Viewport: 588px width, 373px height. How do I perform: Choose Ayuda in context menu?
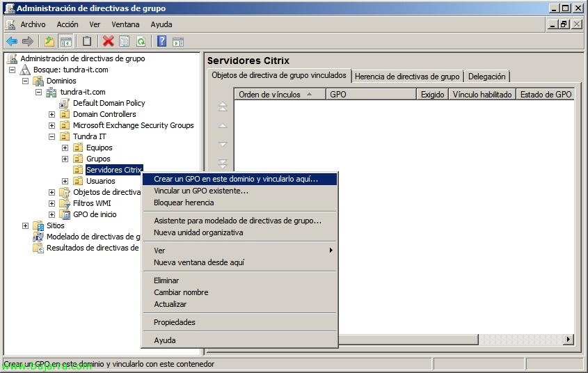[x=239, y=340]
